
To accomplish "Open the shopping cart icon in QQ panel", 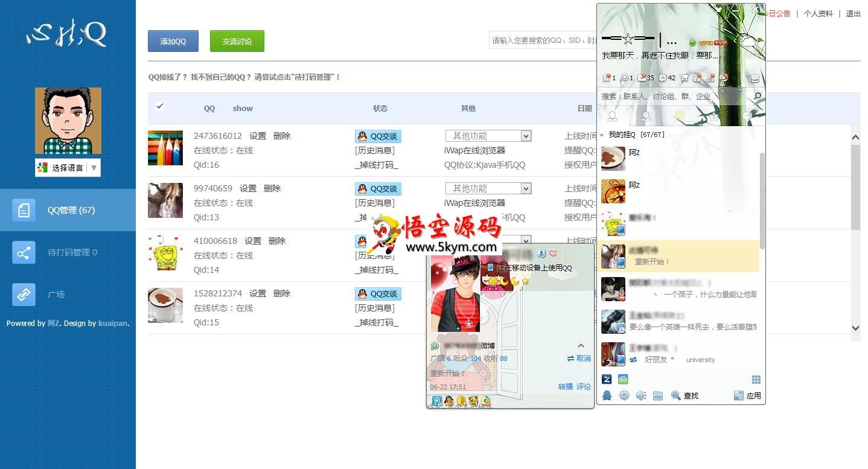I will pyautogui.click(x=684, y=78).
